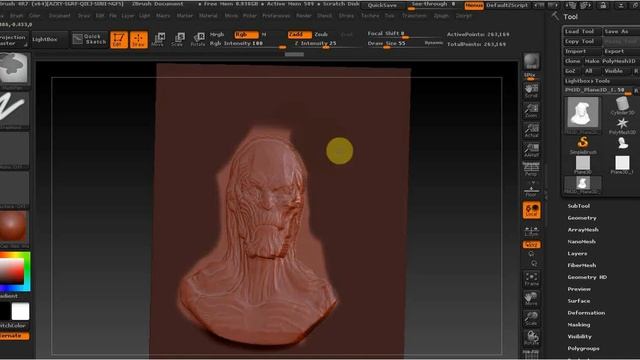The image size is (640, 360).
Task: Pick a color in the color picker
Action: point(15,271)
